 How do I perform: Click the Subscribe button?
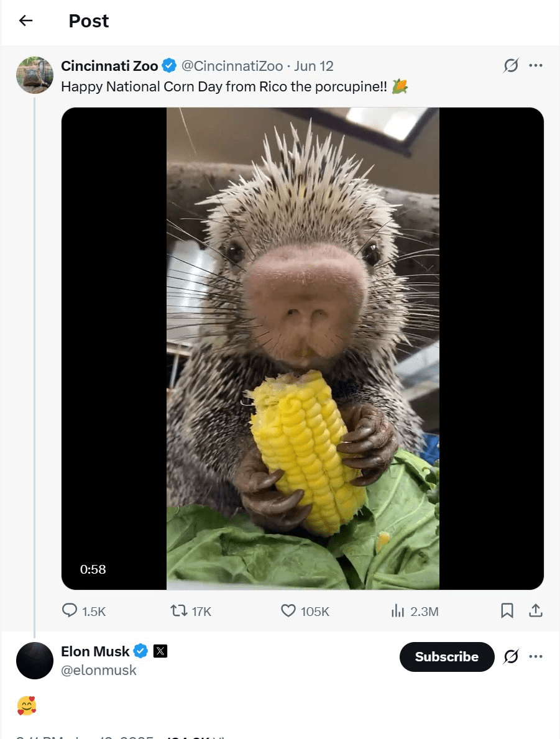[x=446, y=656]
